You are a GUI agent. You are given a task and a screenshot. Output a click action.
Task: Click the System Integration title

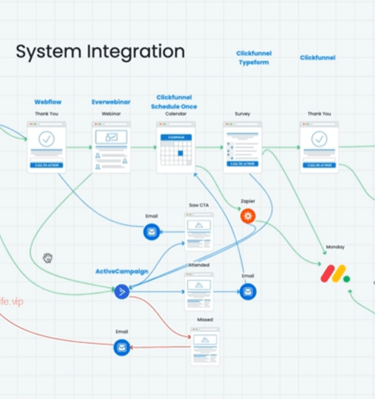coord(100,52)
